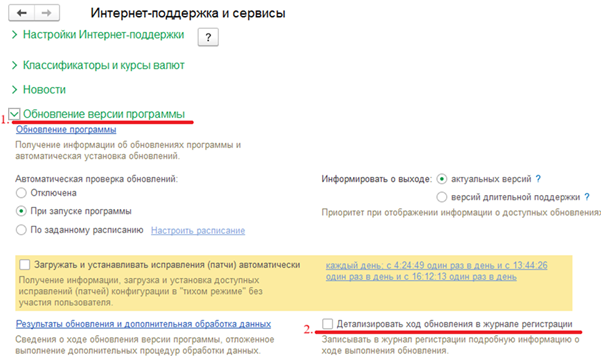Image resolution: width=601 pixels, height=364 pixels.
Task: Click 'Записывать в журнал регистрации' description text
Action: pyautogui.click(x=451, y=345)
